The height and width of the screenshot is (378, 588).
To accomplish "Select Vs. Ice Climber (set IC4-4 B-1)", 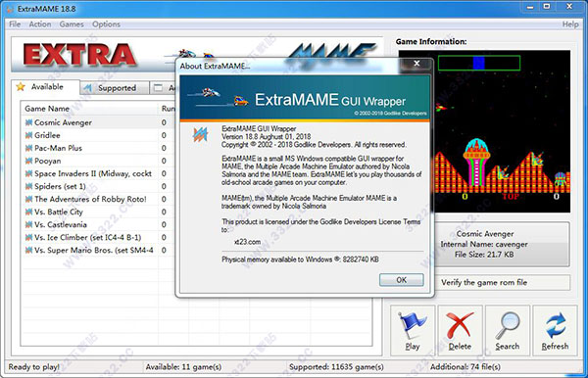I will tap(88, 237).
